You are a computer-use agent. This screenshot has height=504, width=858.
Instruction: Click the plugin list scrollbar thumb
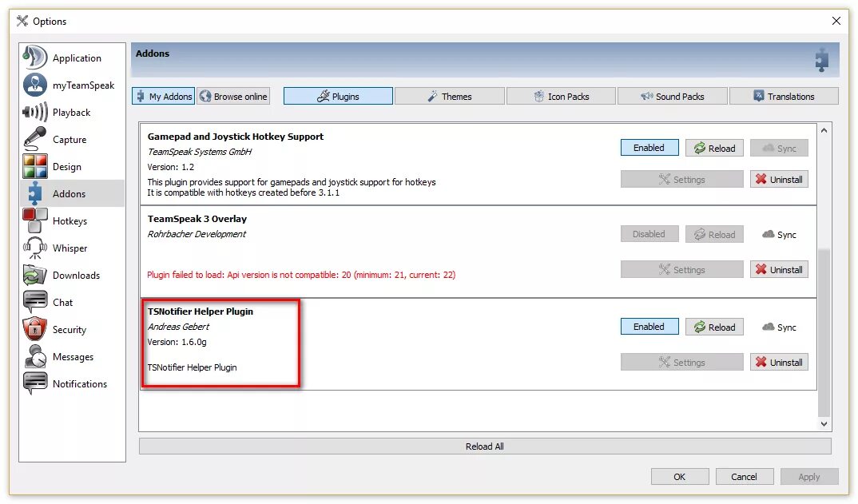click(824, 332)
